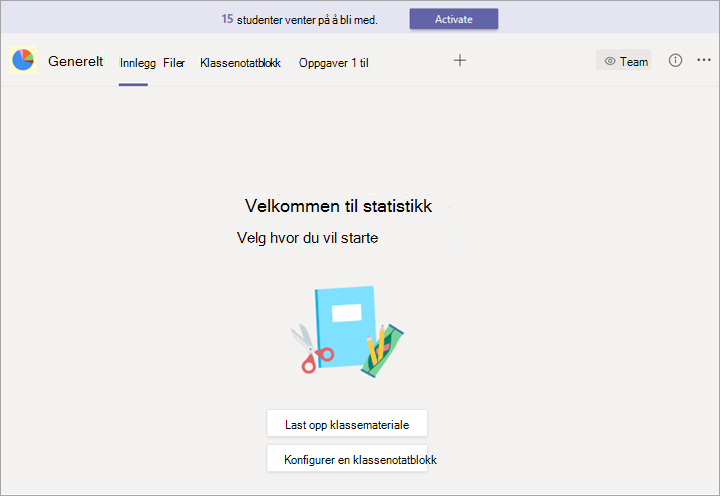The image size is (720, 496).
Task: Expand the '1 til' more tabs overflow
Action: click(x=360, y=63)
